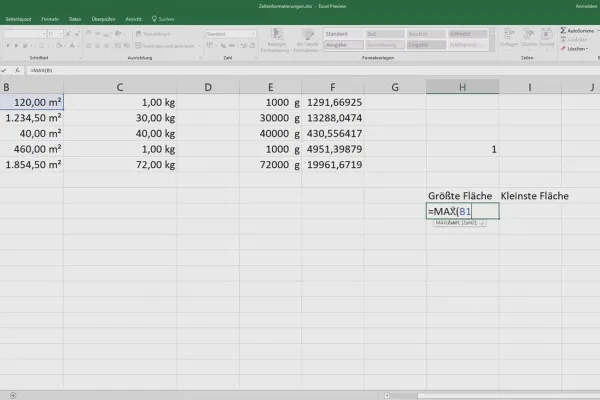600x400 pixels.
Task: Apply percent number format
Action: click(223, 46)
